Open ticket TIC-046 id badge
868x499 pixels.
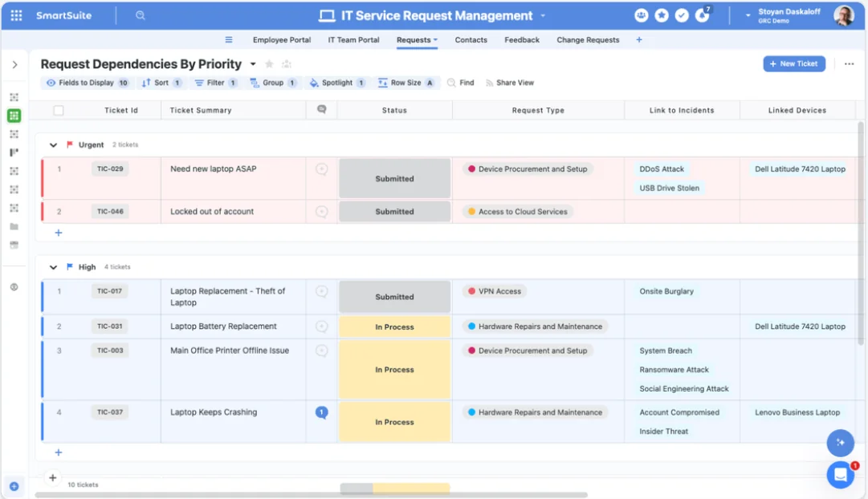click(110, 211)
